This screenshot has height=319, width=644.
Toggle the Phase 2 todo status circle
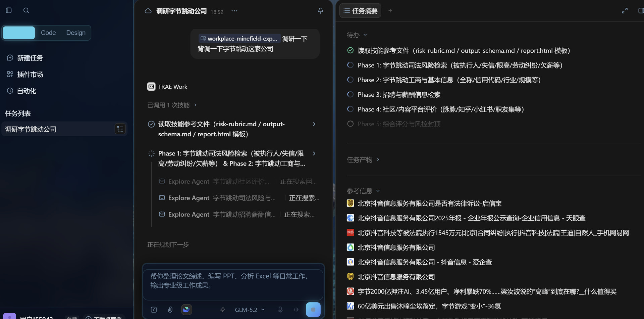(x=350, y=80)
